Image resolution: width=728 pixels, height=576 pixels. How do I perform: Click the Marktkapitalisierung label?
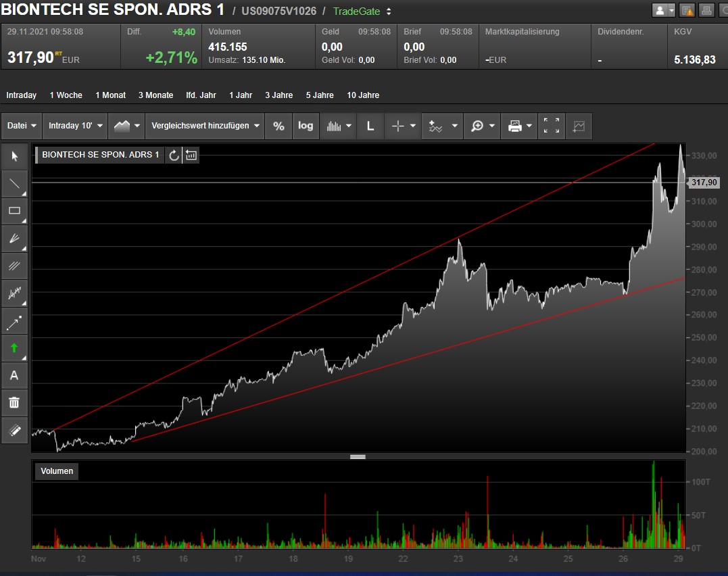[x=522, y=32]
